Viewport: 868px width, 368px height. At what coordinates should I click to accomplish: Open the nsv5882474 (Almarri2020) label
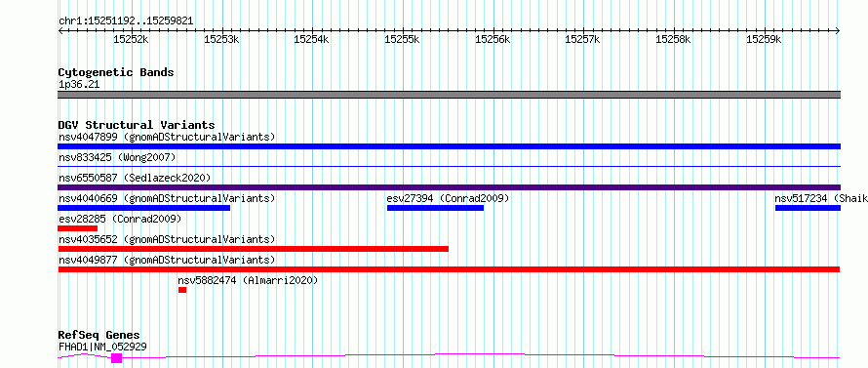[x=248, y=280]
